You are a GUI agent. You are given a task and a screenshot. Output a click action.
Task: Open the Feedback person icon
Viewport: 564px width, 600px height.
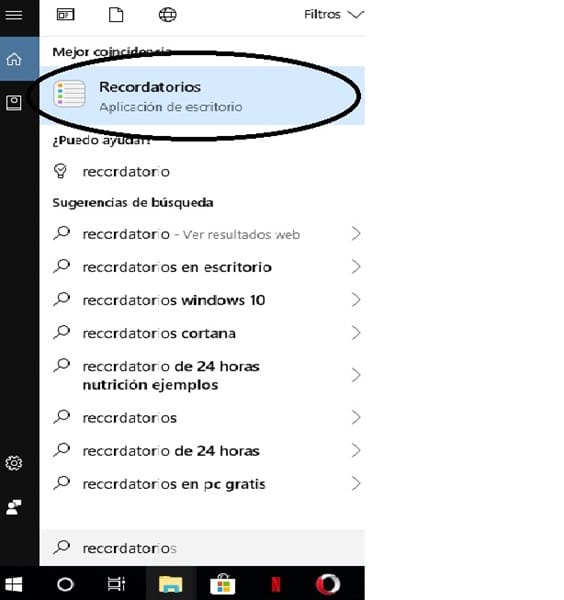(x=14, y=507)
